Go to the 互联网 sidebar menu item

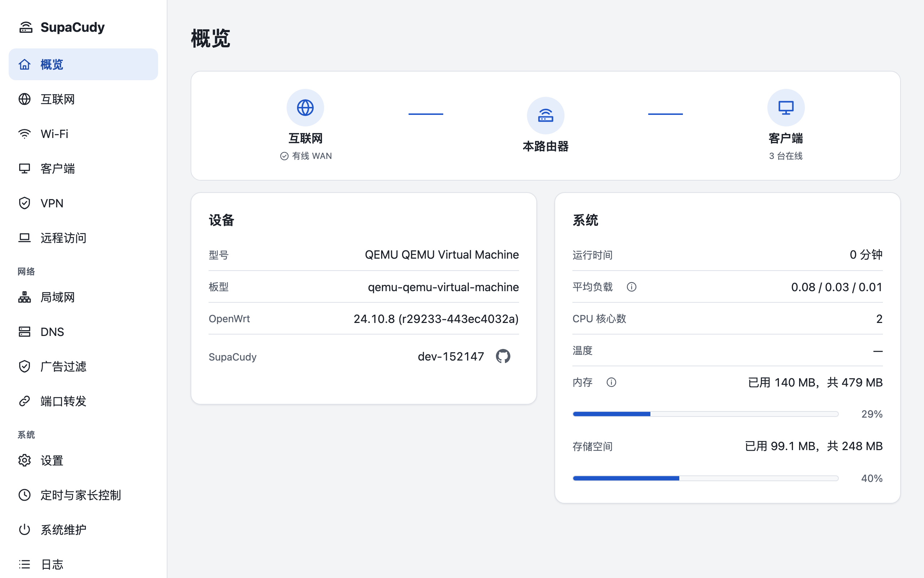point(83,99)
